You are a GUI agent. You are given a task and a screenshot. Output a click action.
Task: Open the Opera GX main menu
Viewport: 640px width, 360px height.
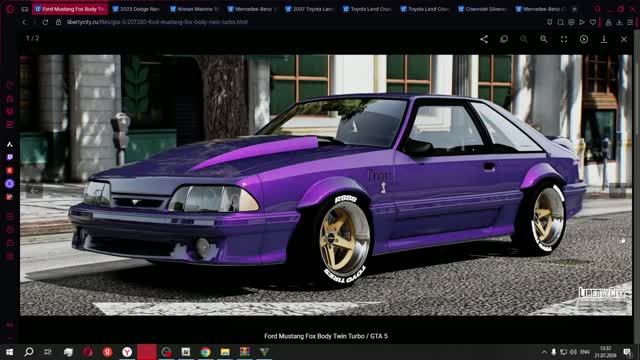coord(10,9)
